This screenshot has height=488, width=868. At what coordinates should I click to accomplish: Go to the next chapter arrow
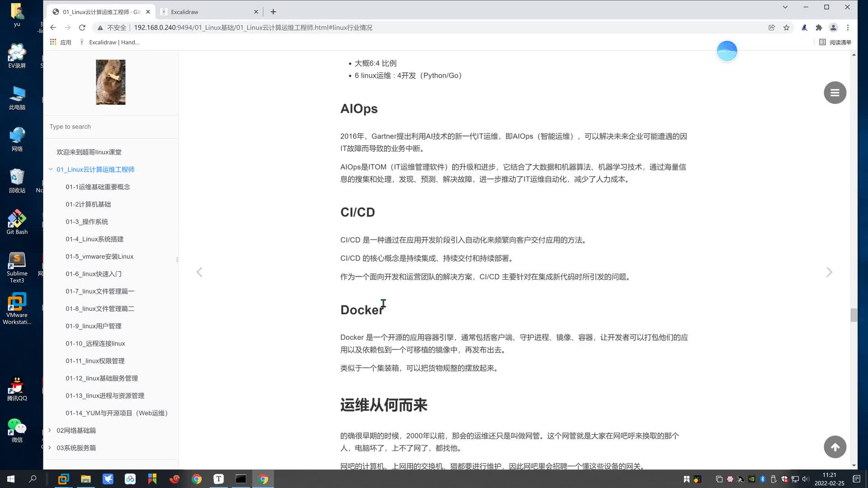tap(829, 272)
